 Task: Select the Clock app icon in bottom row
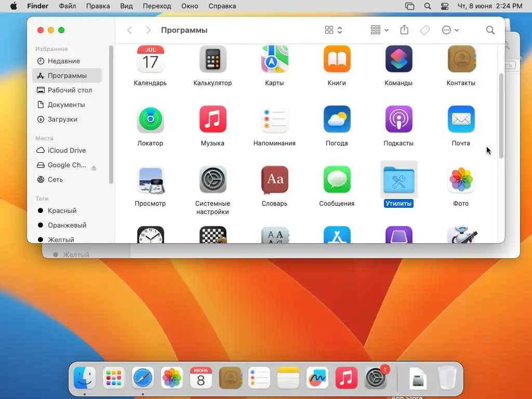pos(150,235)
